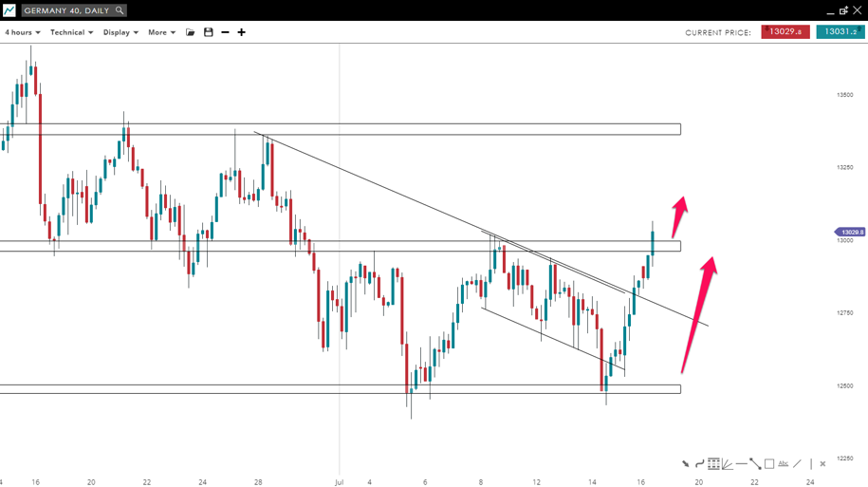This screenshot has width=868, height=487.
Task: Zoom out using the minus icon
Action: 225,32
